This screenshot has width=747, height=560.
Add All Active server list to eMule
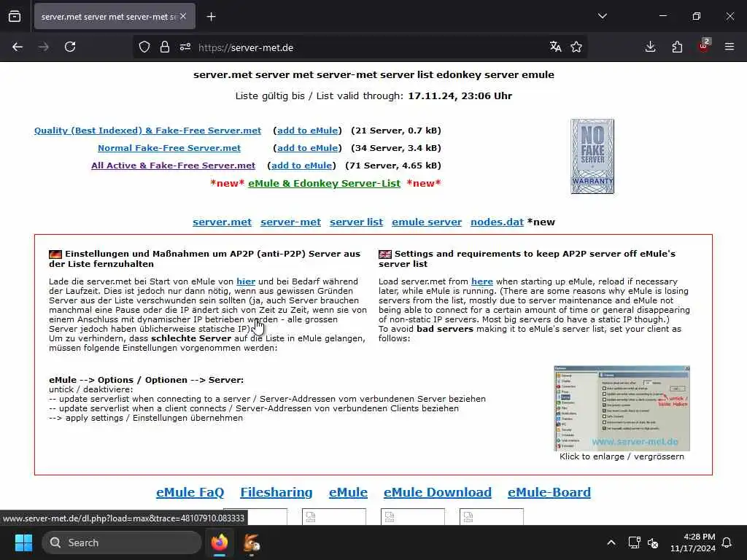tap(301, 166)
